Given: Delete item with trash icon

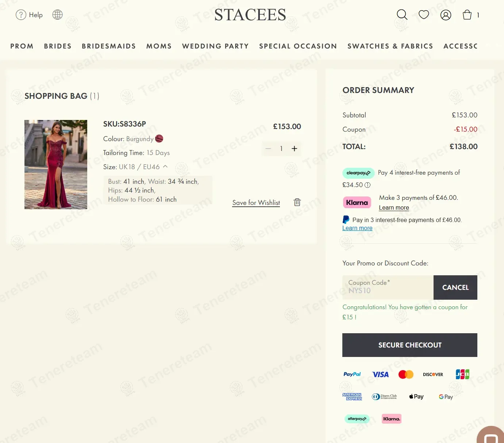Looking at the screenshot, I should pos(297,202).
